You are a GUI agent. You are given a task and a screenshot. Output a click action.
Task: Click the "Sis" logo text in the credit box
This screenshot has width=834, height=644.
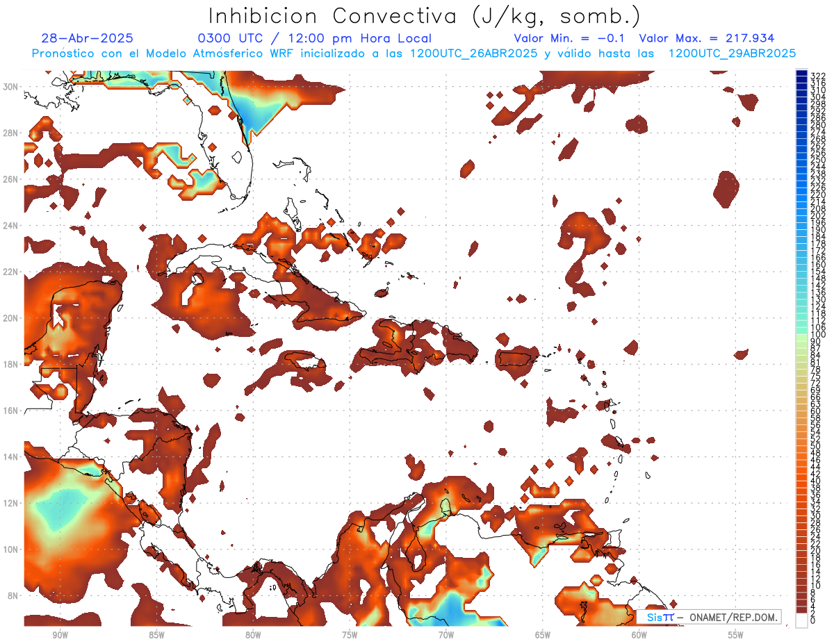coord(654,618)
